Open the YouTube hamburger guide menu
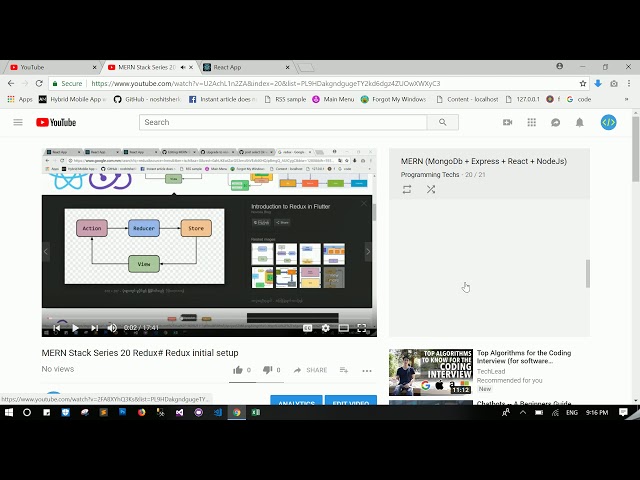The width and height of the screenshot is (640, 480). 18,122
